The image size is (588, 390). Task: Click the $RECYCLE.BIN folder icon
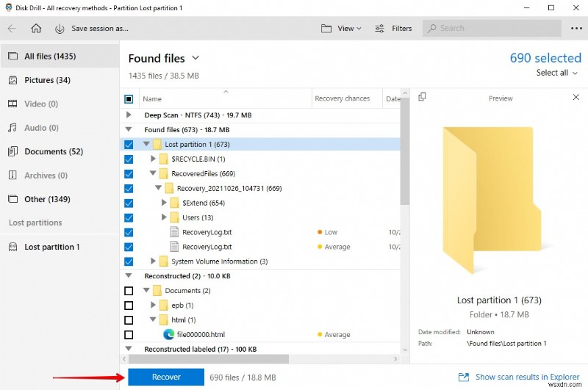(x=163, y=159)
